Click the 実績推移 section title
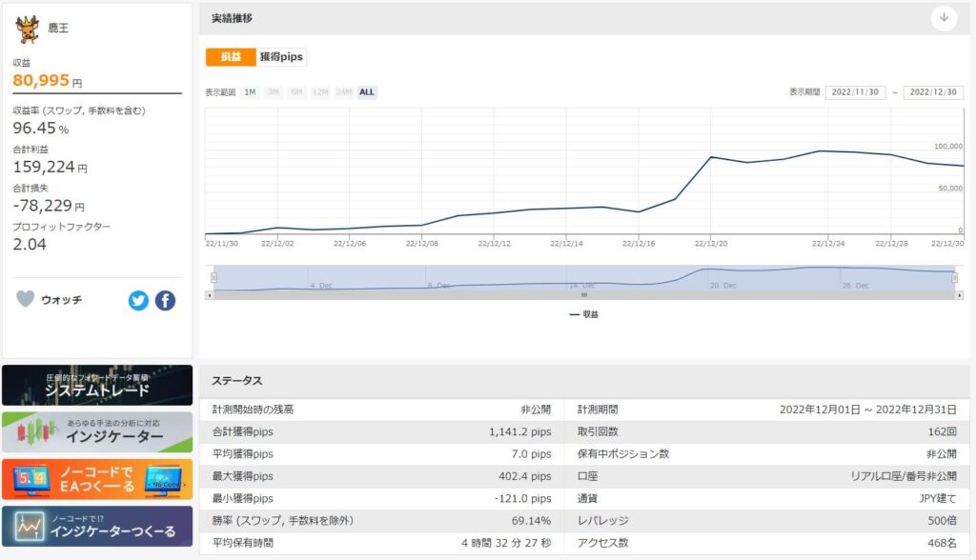 click(x=232, y=18)
